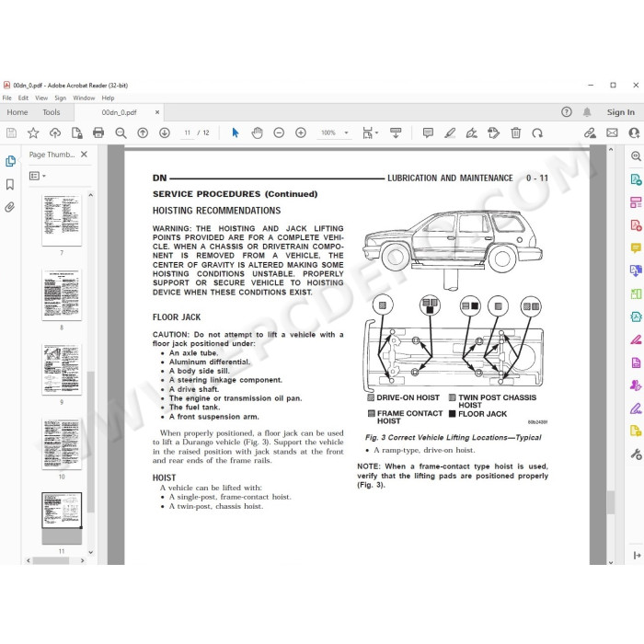Viewport: 644px width, 644px height.
Task: Select page 8 thumbnail
Action: point(62,295)
